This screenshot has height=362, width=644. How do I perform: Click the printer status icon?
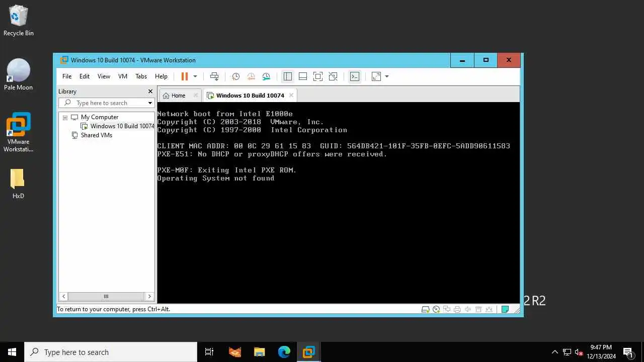tap(457, 309)
